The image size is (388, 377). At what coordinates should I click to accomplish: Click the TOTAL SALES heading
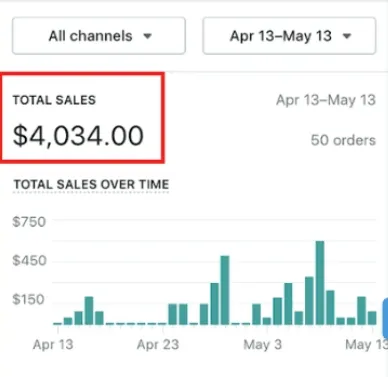(x=54, y=100)
